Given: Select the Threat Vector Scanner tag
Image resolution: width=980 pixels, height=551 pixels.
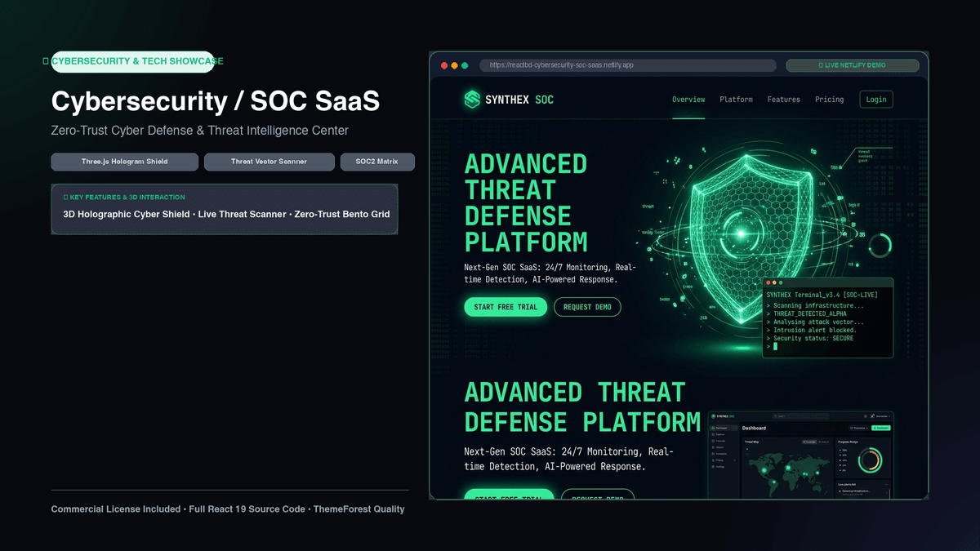Looking at the screenshot, I should (269, 162).
